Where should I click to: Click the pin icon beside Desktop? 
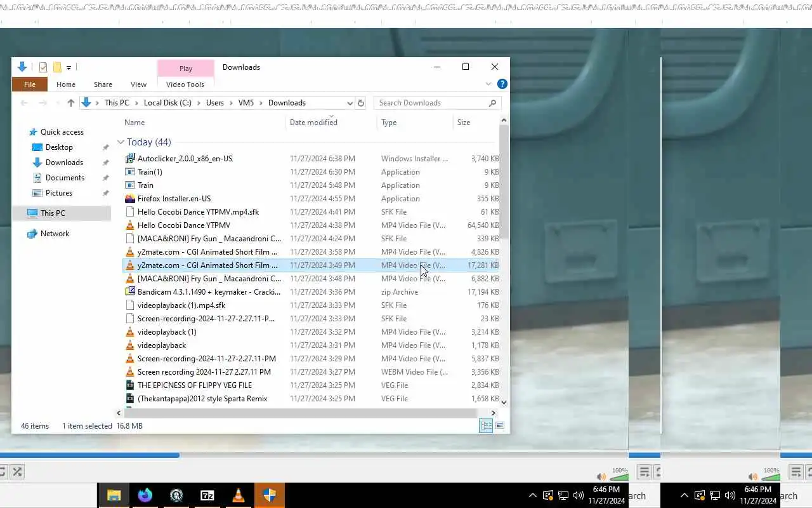105,147
